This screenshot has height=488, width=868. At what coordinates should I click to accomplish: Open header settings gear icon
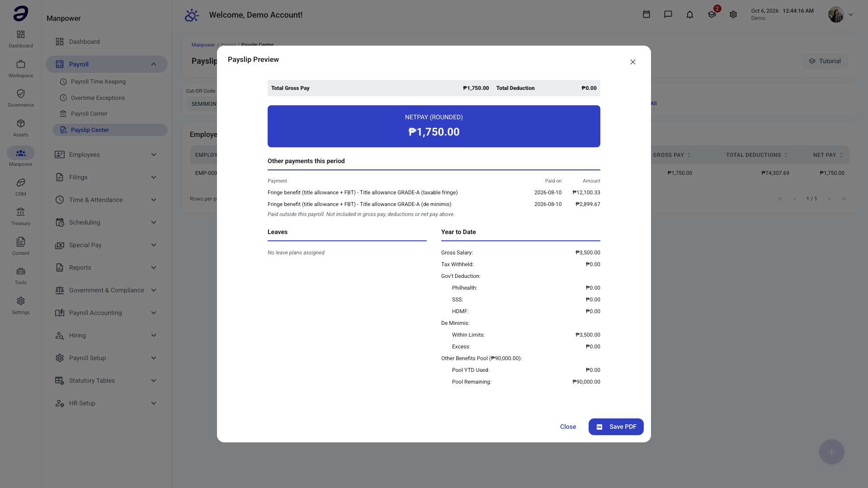(x=733, y=14)
